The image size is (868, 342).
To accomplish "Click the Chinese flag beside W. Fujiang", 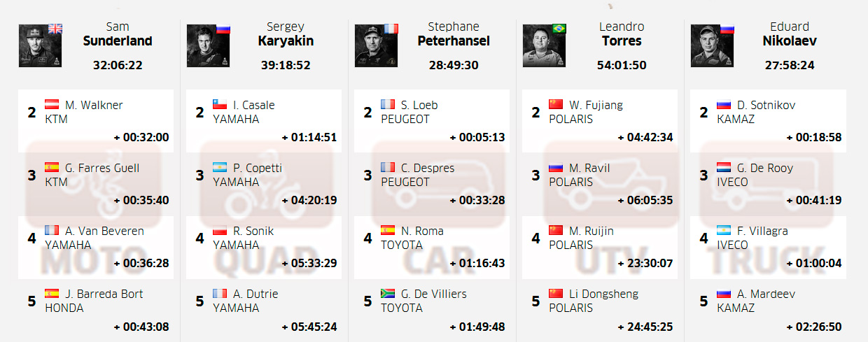I will pos(556,104).
